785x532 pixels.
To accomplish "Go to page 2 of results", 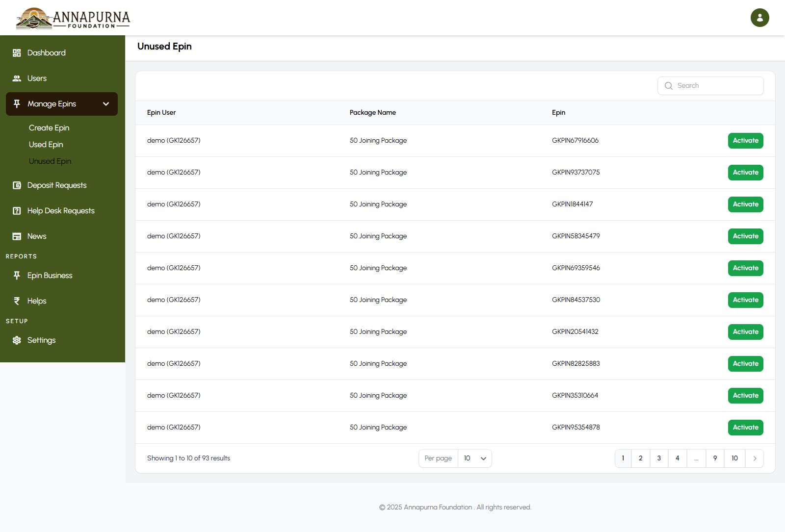I will click(640, 458).
